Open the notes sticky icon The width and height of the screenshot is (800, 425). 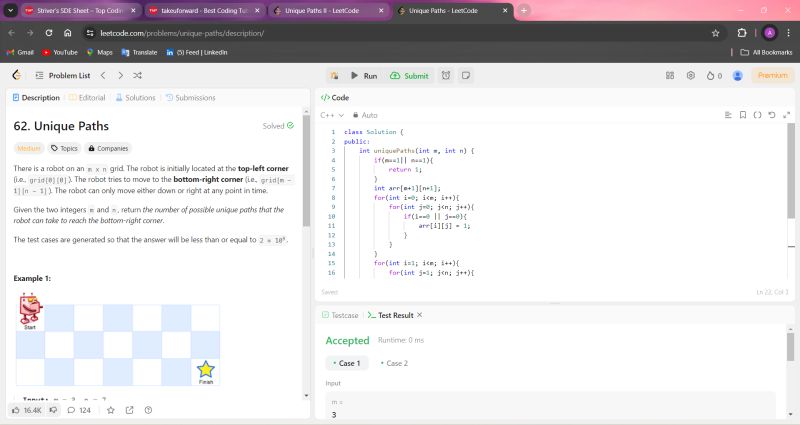(x=466, y=75)
